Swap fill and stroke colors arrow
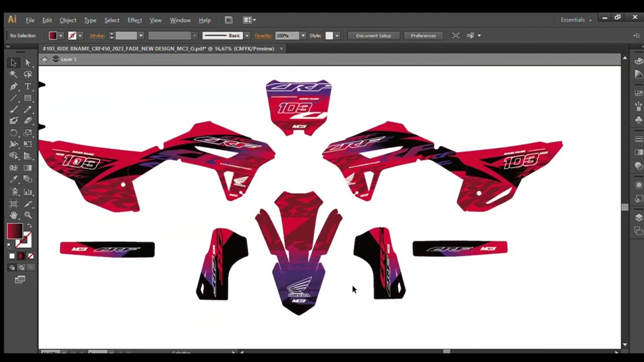The image size is (644, 362). [30, 226]
